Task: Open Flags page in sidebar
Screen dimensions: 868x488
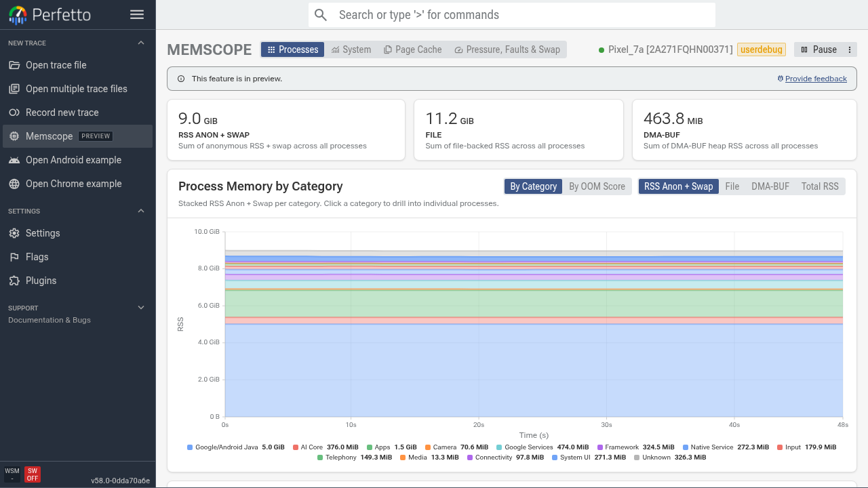Action: point(78,257)
